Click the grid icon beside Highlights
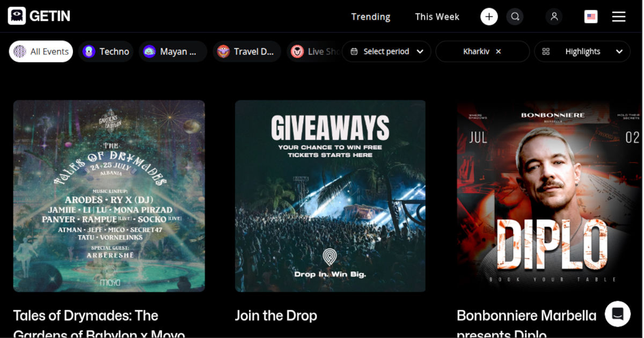 [546, 52]
